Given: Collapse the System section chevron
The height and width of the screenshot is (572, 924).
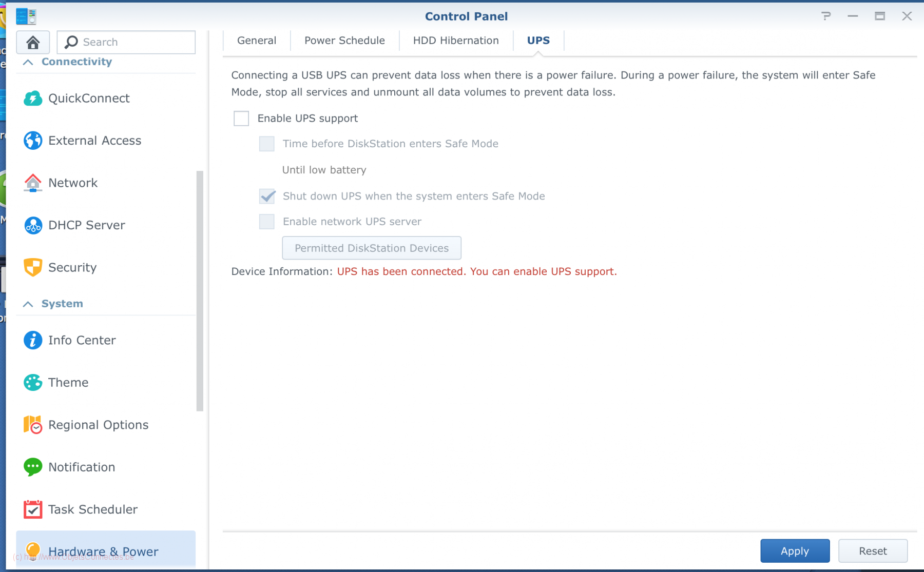Looking at the screenshot, I should tap(28, 304).
